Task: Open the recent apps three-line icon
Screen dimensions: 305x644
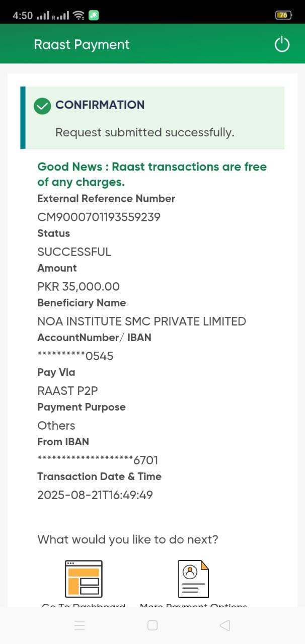Action: tap(80, 625)
